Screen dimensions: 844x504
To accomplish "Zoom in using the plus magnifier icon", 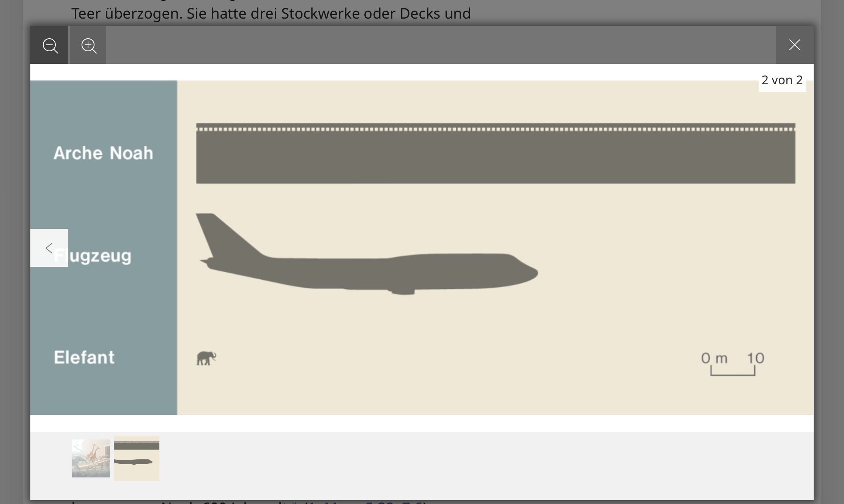I will point(88,45).
